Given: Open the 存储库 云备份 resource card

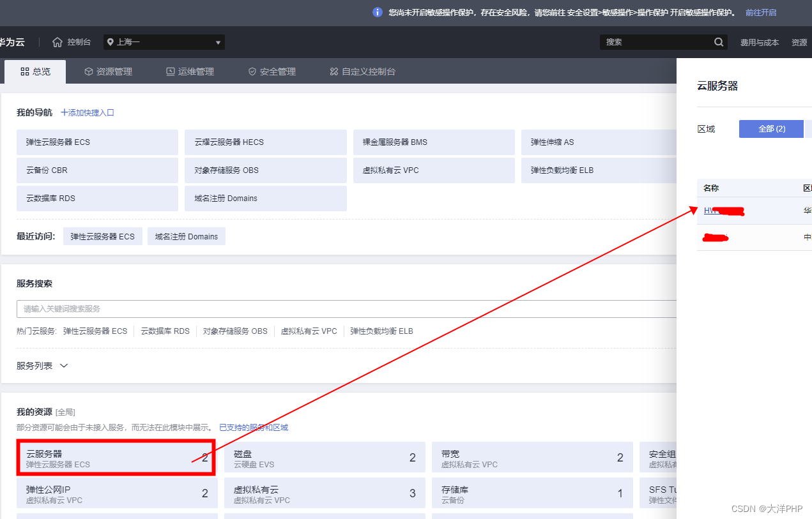Looking at the screenshot, I should 532,493.
